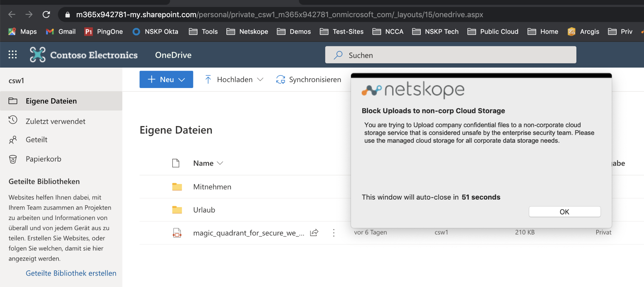Select Zuletzt verwendet in the sidebar
The width and height of the screenshot is (644, 287).
(55, 121)
